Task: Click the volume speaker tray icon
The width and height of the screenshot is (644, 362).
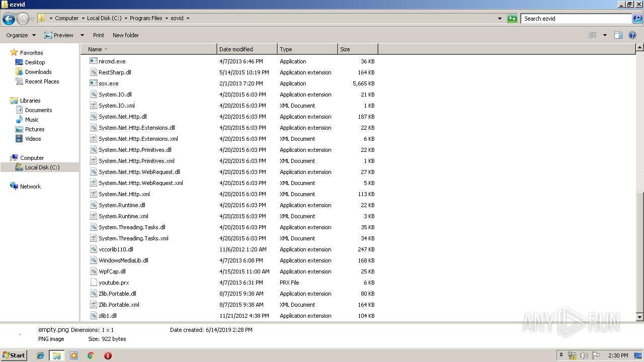Action: click(584, 355)
